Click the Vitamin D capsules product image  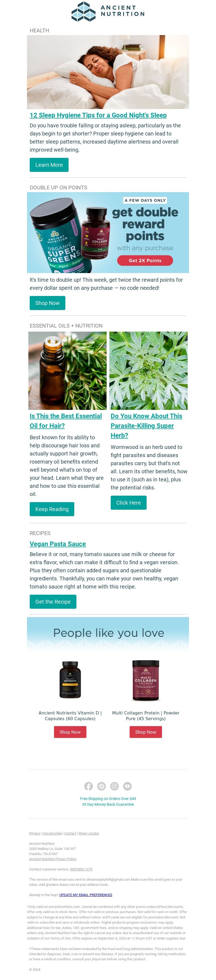[70, 680]
